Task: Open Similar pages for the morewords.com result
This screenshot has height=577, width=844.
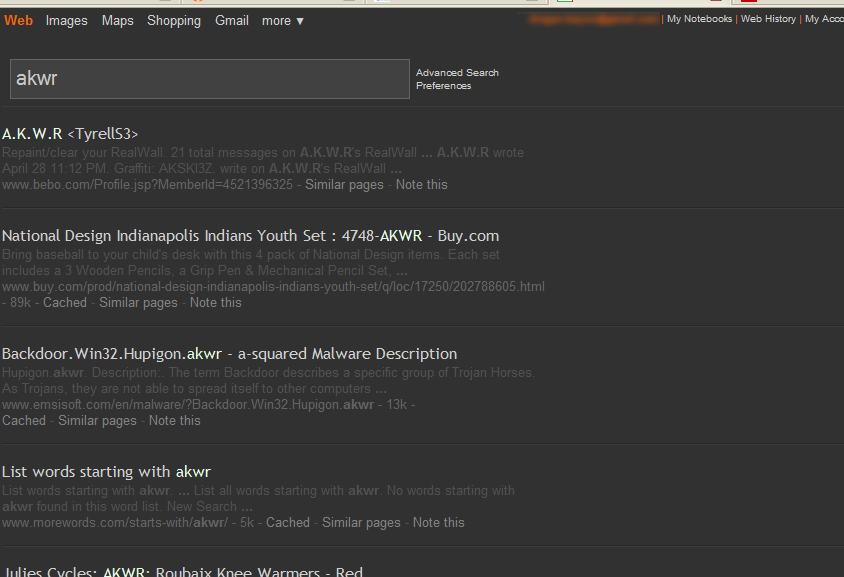Action: (361, 522)
